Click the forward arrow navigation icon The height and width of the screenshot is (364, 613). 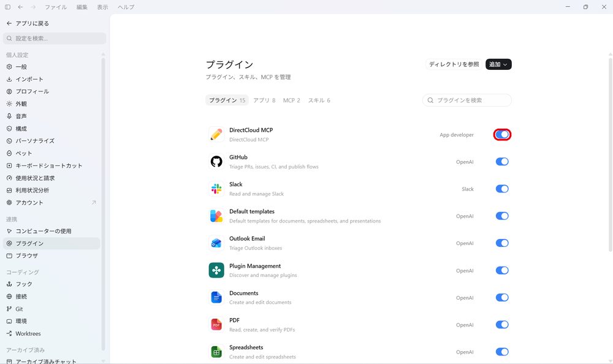33,7
